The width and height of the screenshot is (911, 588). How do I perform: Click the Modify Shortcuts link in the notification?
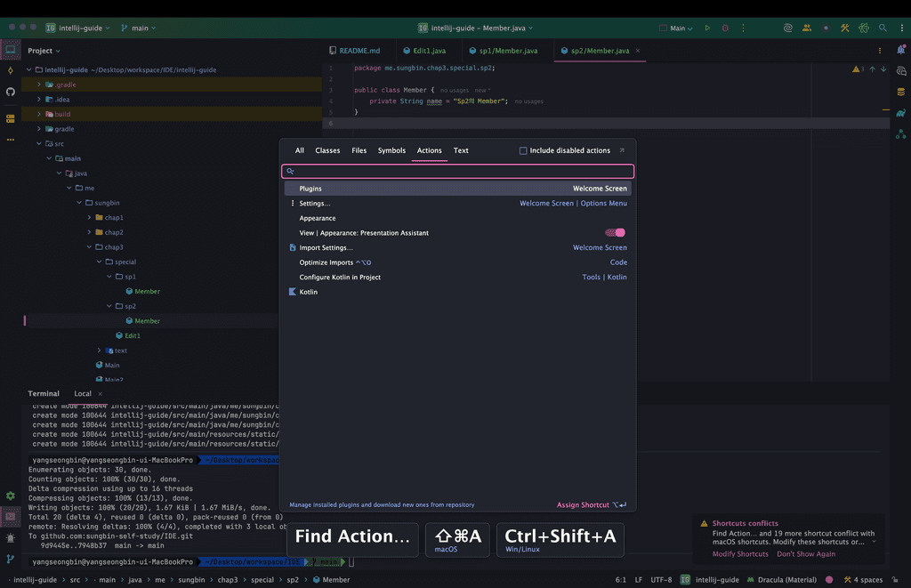coord(739,554)
